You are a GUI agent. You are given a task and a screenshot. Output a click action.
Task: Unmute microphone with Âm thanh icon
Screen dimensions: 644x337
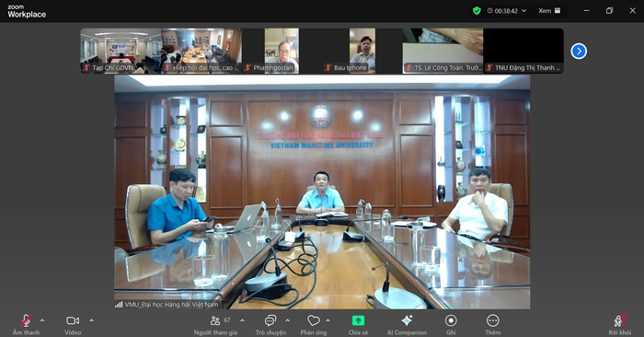pos(26,320)
